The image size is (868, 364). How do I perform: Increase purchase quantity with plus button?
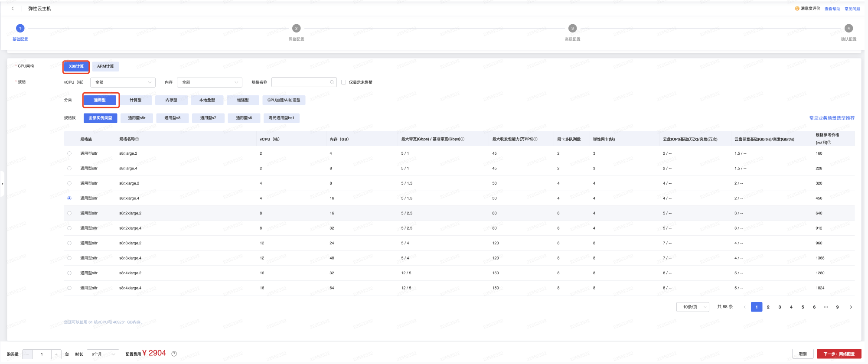pyautogui.click(x=56, y=354)
